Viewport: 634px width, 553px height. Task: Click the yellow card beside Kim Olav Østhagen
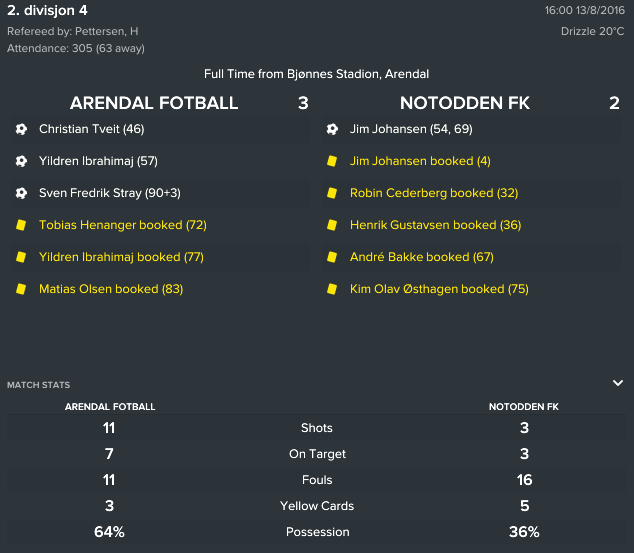(332, 289)
